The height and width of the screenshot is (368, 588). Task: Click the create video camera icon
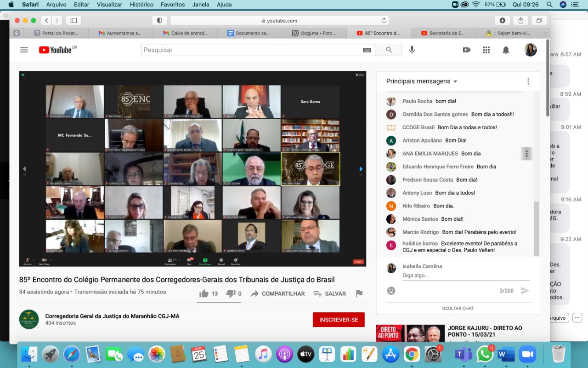tap(467, 50)
